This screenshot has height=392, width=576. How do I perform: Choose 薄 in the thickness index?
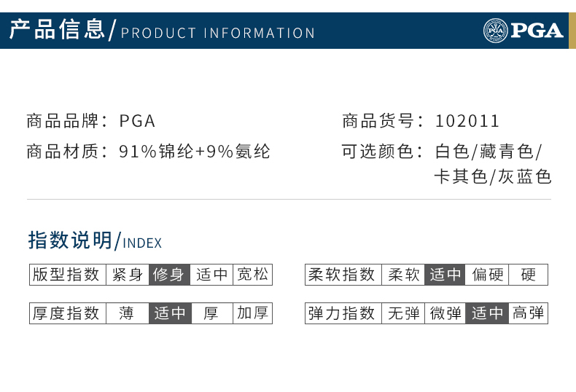pos(127,313)
